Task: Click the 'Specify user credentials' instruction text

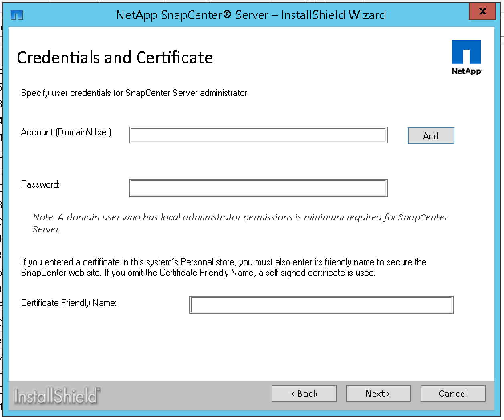Action: click(135, 93)
